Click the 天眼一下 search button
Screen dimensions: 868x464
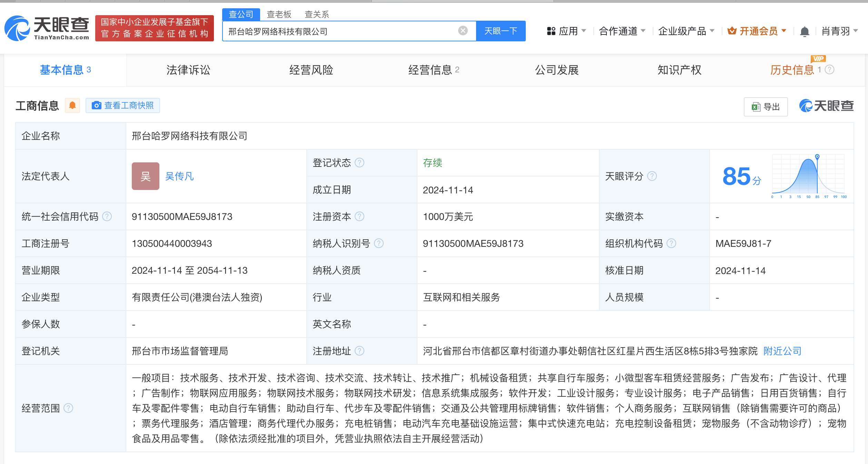pos(501,31)
